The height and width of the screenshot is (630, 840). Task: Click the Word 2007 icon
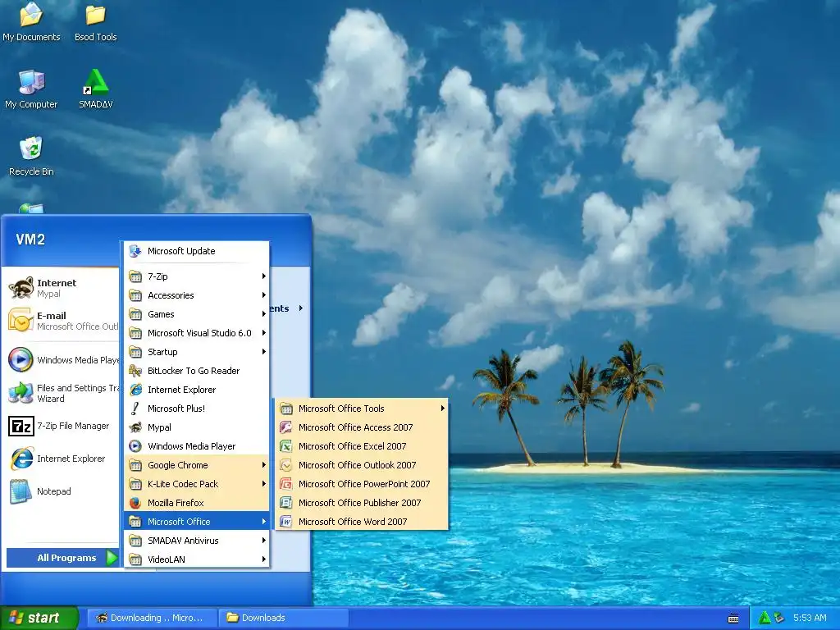tap(286, 521)
